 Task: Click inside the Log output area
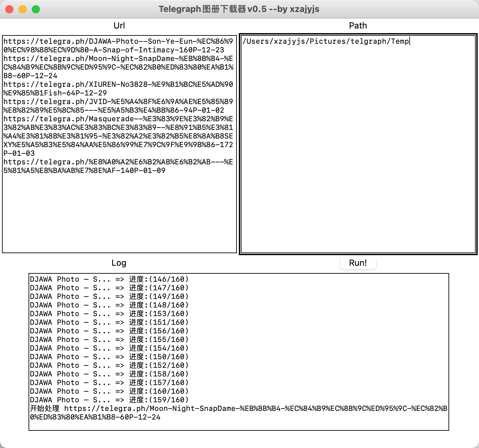pyautogui.click(x=239, y=352)
